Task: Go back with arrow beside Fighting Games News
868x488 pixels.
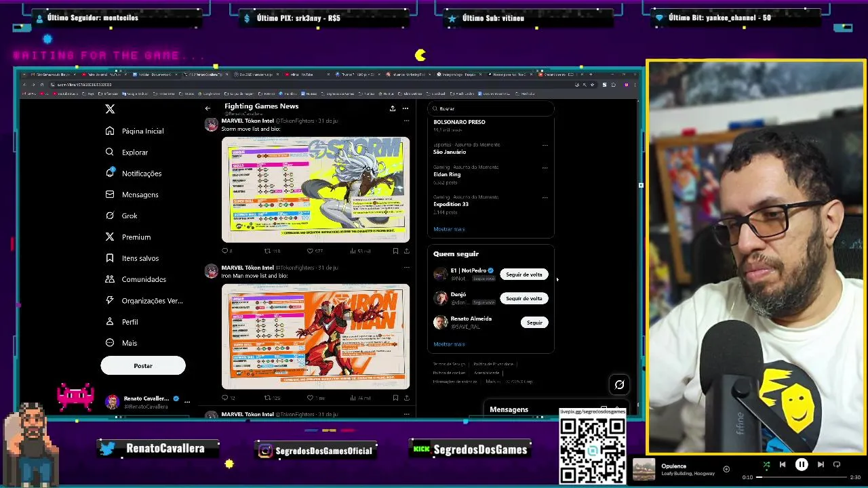Action: click(208, 108)
